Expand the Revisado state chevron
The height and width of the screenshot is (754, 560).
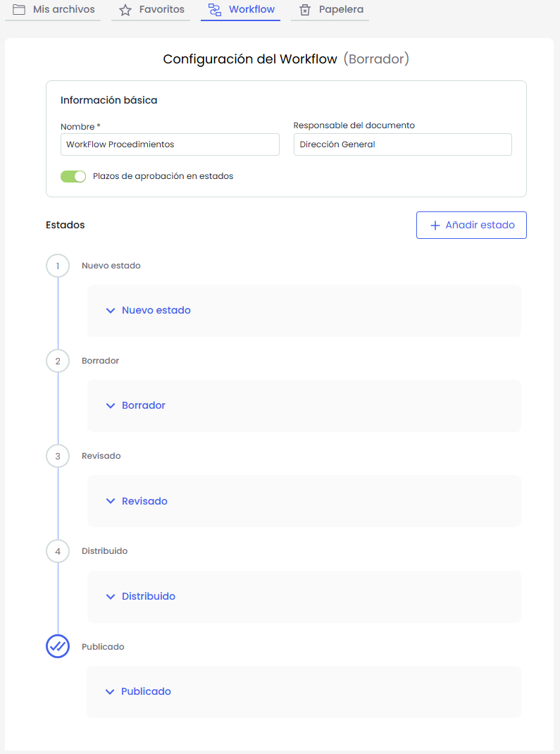coord(110,501)
